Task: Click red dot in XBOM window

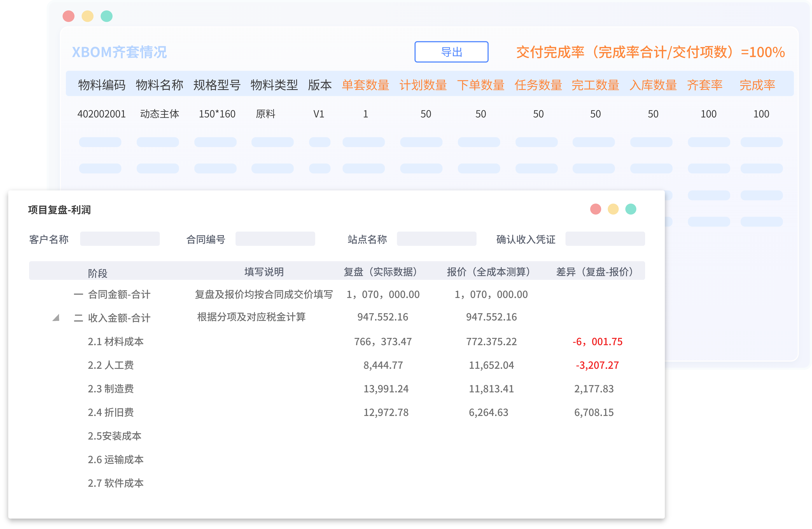Action: point(69,16)
